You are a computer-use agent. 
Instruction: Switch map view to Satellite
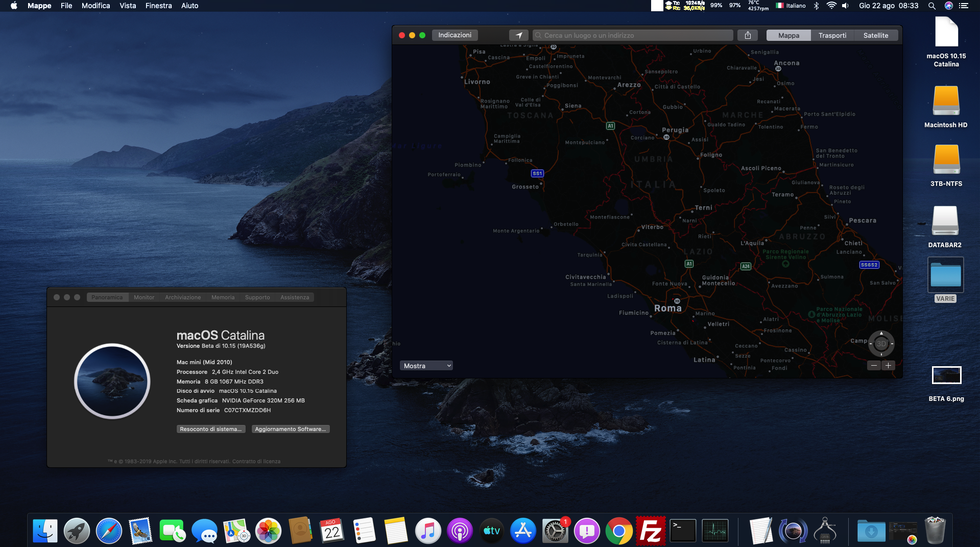pyautogui.click(x=876, y=35)
